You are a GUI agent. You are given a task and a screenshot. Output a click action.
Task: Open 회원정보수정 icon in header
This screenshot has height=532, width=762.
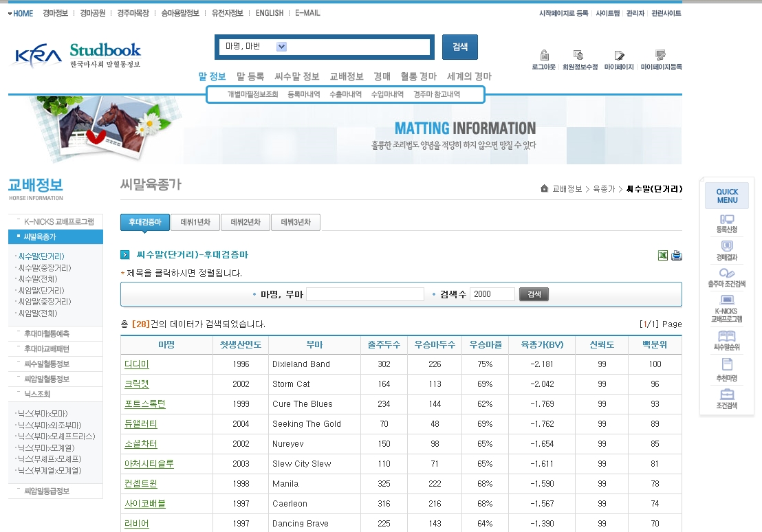tap(579, 56)
